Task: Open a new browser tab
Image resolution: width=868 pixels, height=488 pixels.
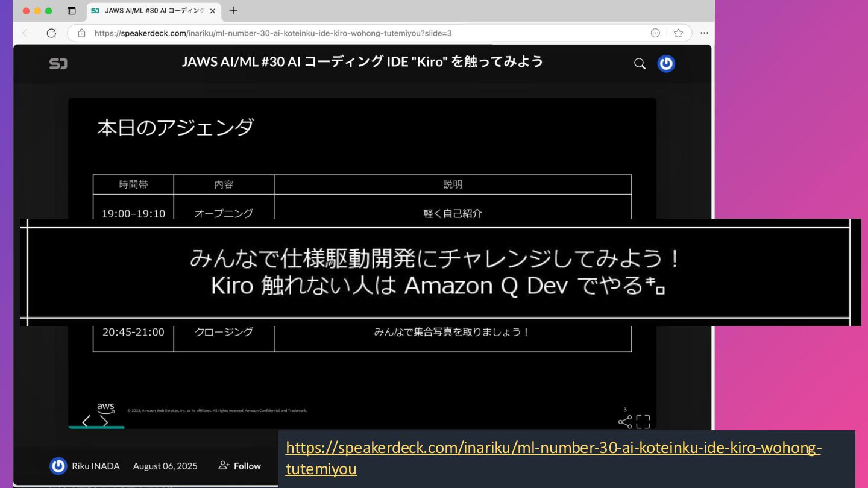Action: tap(233, 11)
